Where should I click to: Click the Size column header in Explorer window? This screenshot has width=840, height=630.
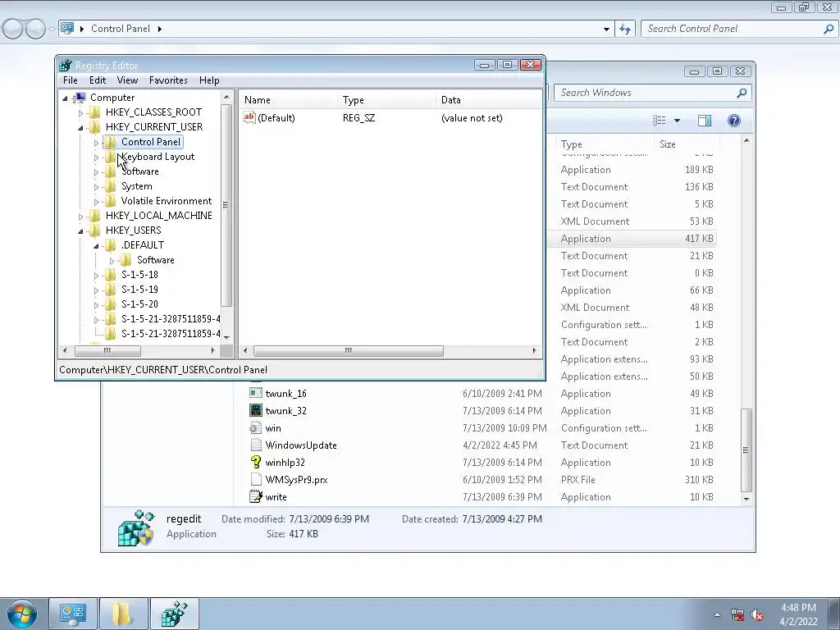[x=686, y=144]
